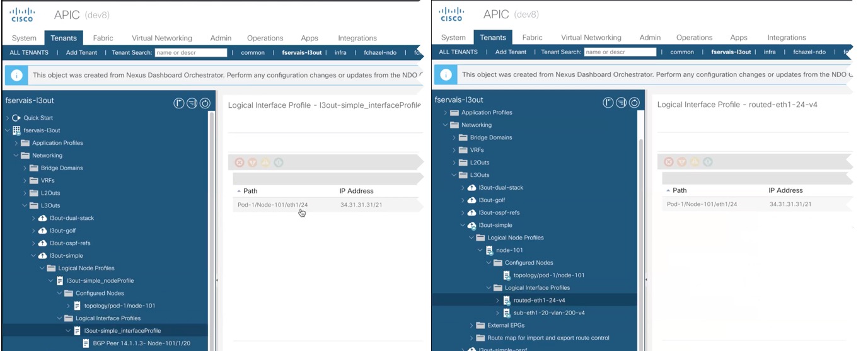This screenshot has height=351, width=868.
Task: Click the l3out-golf cloud icon in left window tree
Action: click(x=43, y=231)
